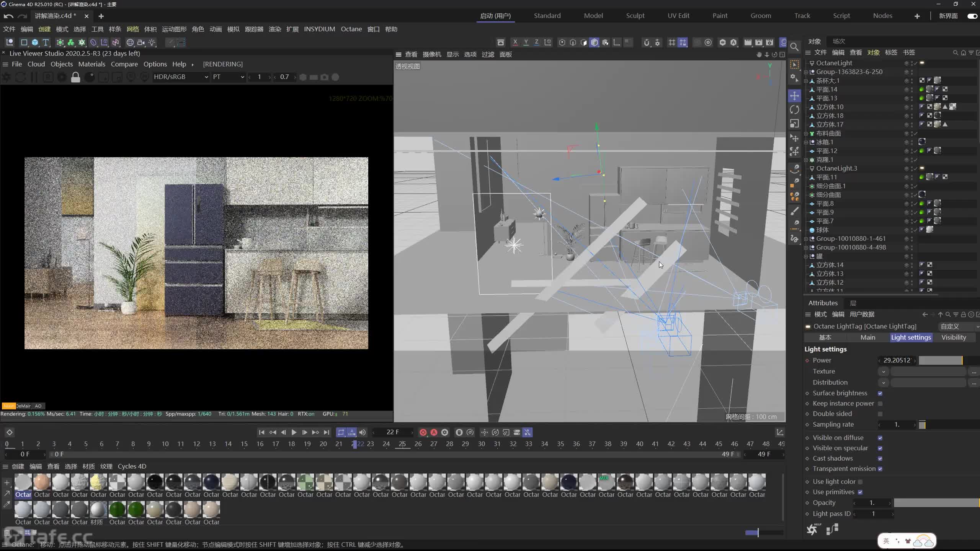The height and width of the screenshot is (551, 980).
Task: Click the cube primitive icon in toolbar
Action: pos(35,42)
